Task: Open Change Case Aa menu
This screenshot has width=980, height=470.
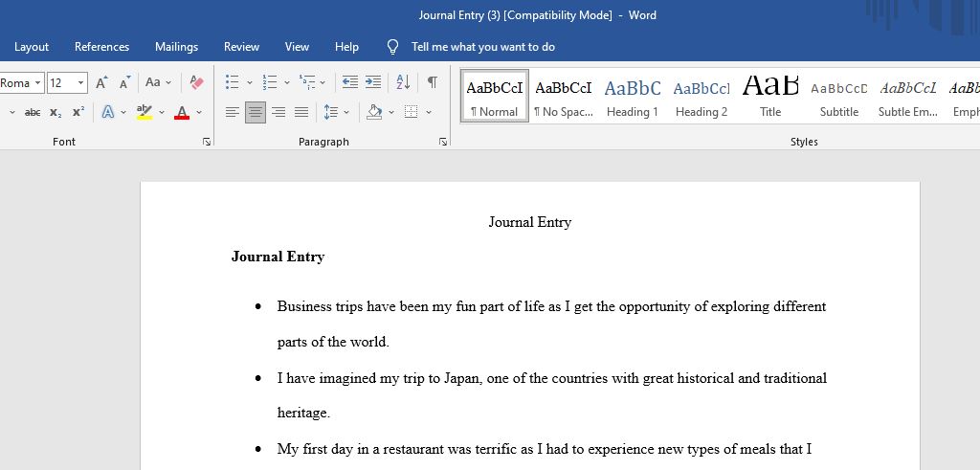Action: (158, 82)
